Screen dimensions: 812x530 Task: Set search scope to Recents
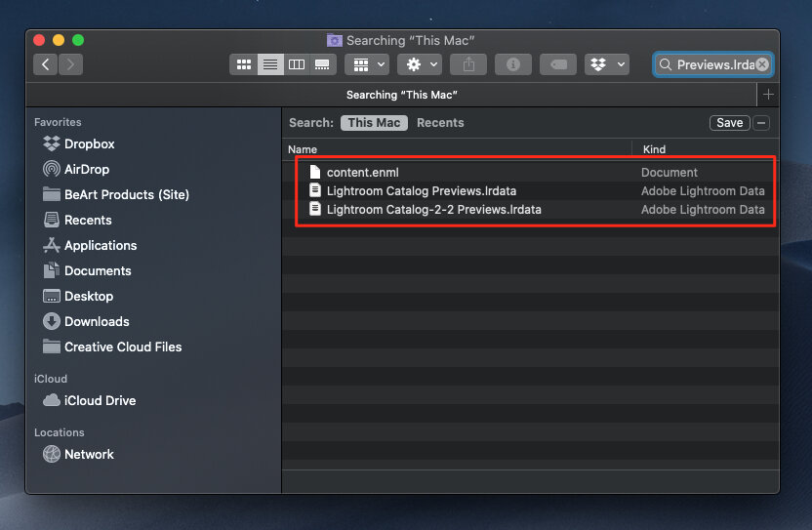pos(440,123)
